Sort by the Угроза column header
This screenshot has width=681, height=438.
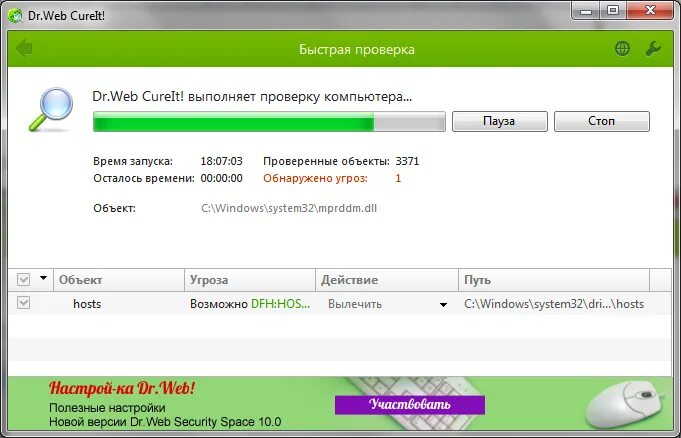pyautogui.click(x=250, y=280)
